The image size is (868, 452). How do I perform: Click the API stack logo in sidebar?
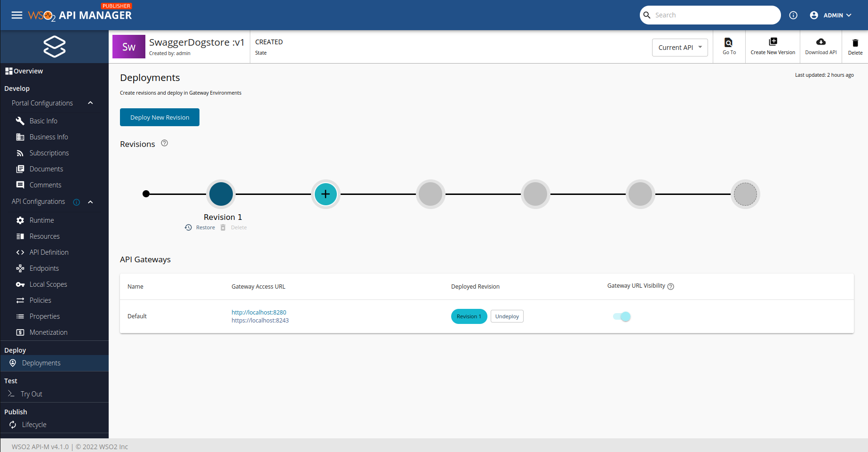[x=55, y=47]
